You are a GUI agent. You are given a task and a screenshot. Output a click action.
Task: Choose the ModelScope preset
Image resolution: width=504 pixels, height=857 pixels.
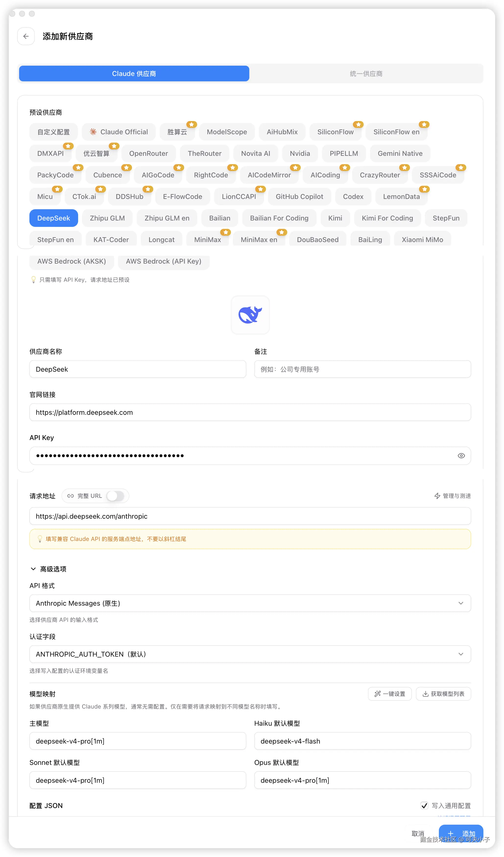click(227, 132)
